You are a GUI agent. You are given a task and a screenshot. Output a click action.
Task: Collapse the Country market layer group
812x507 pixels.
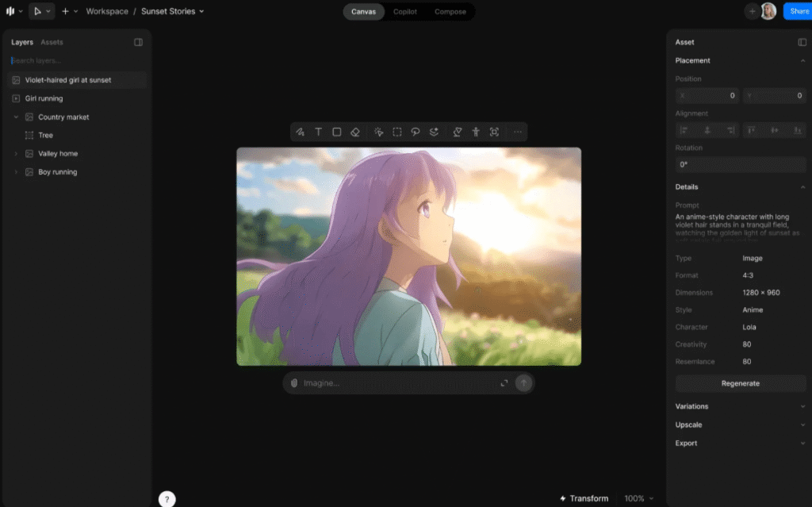tap(17, 117)
